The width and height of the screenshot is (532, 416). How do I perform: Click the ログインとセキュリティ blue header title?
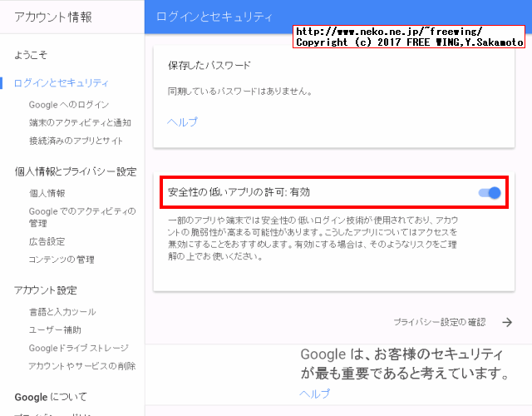tap(214, 17)
